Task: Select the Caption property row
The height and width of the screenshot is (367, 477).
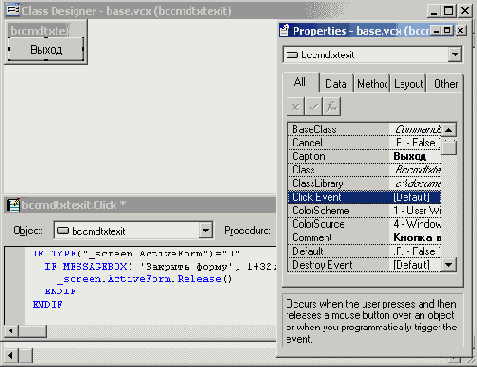Action: pyautogui.click(x=364, y=156)
